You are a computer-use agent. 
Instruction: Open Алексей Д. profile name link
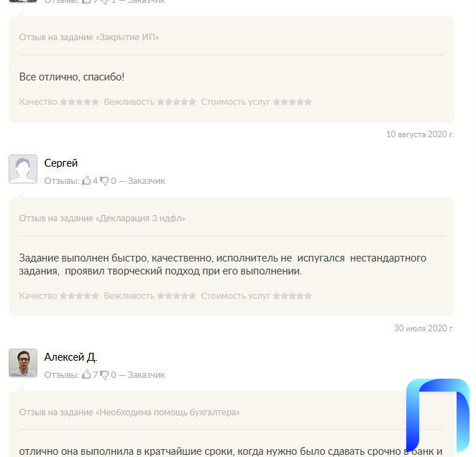[70, 357]
